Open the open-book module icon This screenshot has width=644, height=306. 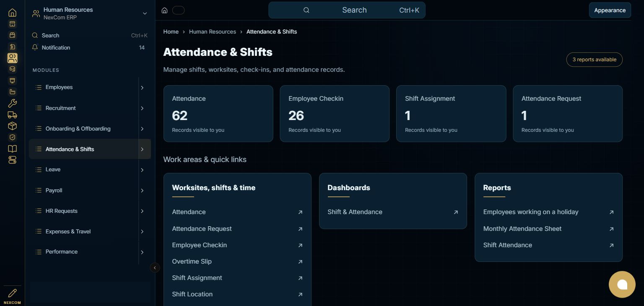[x=12, y=149]
